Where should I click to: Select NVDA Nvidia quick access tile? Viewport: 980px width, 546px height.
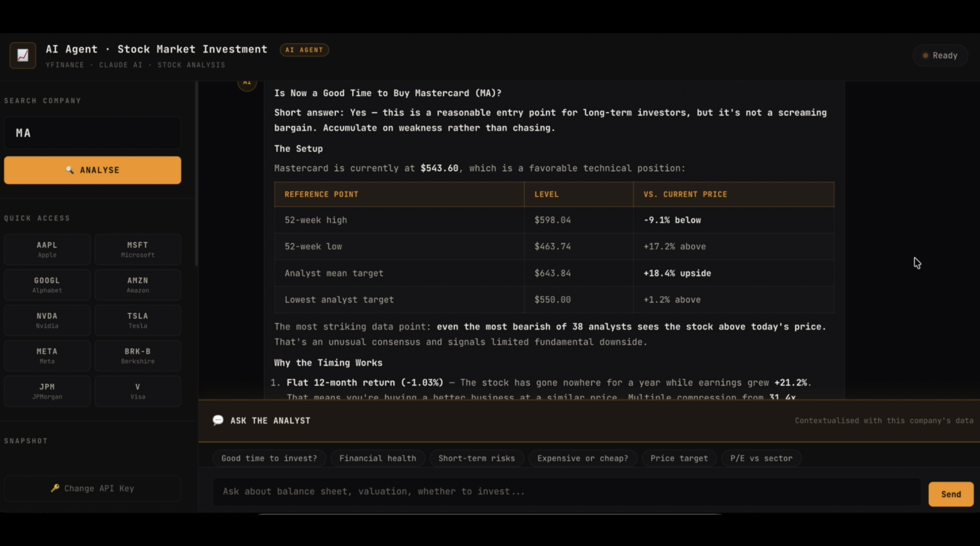pos(47,320)
